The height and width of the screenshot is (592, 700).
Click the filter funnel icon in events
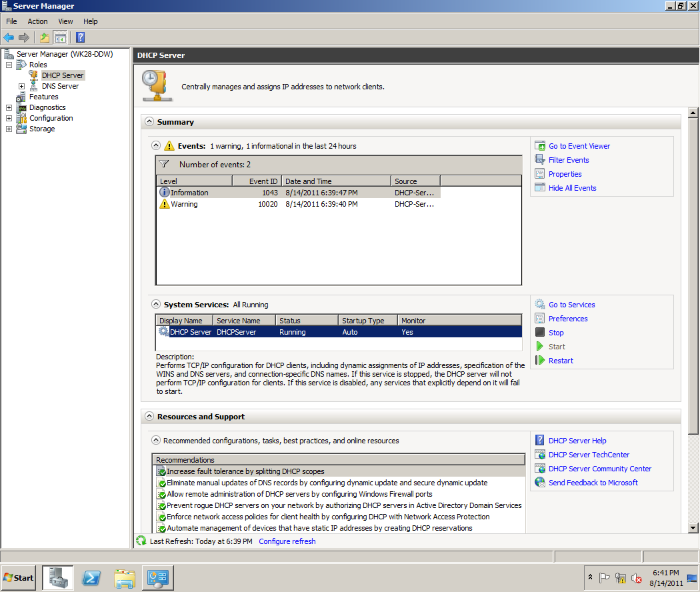164,164
